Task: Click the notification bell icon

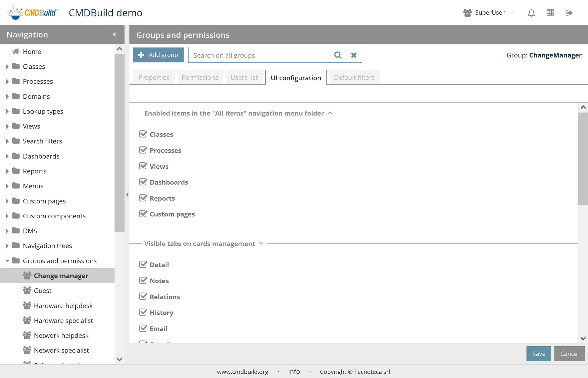Action: click(531, 13)
